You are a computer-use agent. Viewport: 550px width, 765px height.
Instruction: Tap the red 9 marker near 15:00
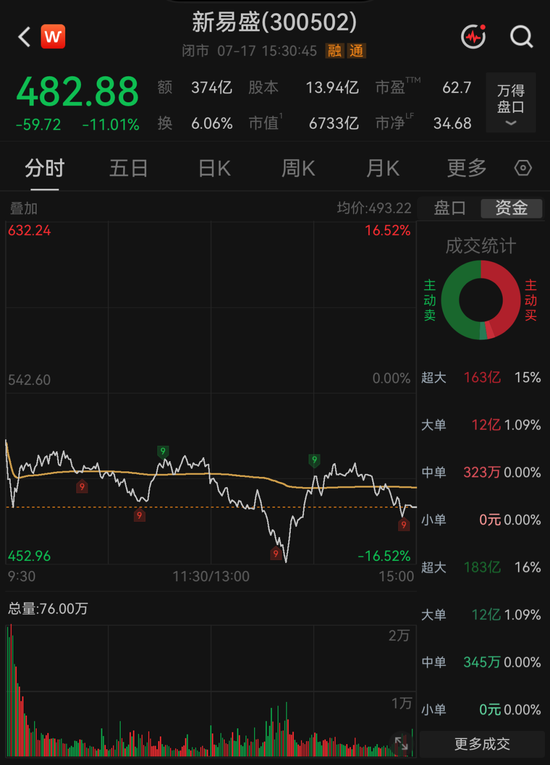(x=403, y=525)
